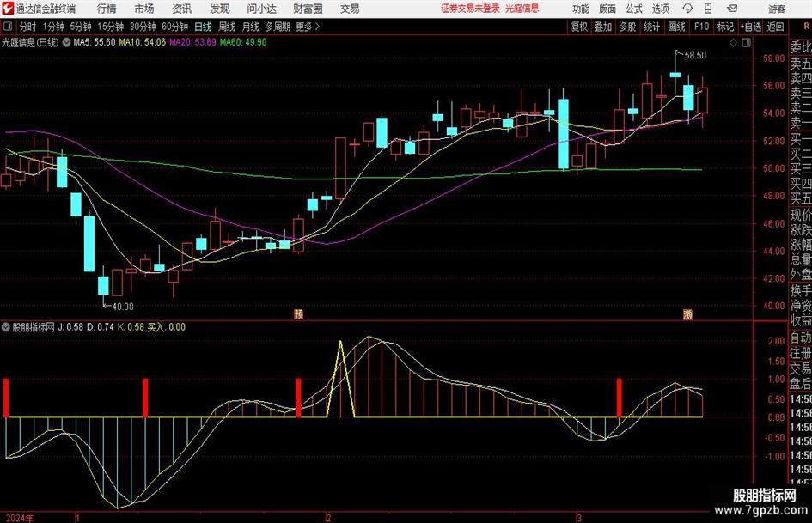Select the 30分钟 period
The width and height of the screenshot is (812, 523).
(143, 27)
